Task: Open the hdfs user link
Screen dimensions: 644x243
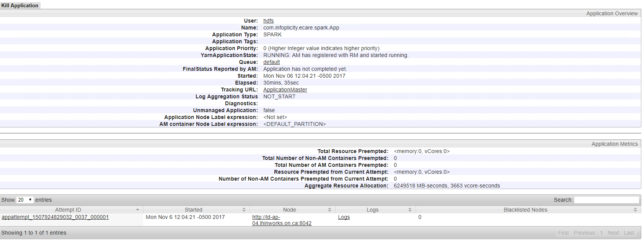Action: click(x=268, y=21)
